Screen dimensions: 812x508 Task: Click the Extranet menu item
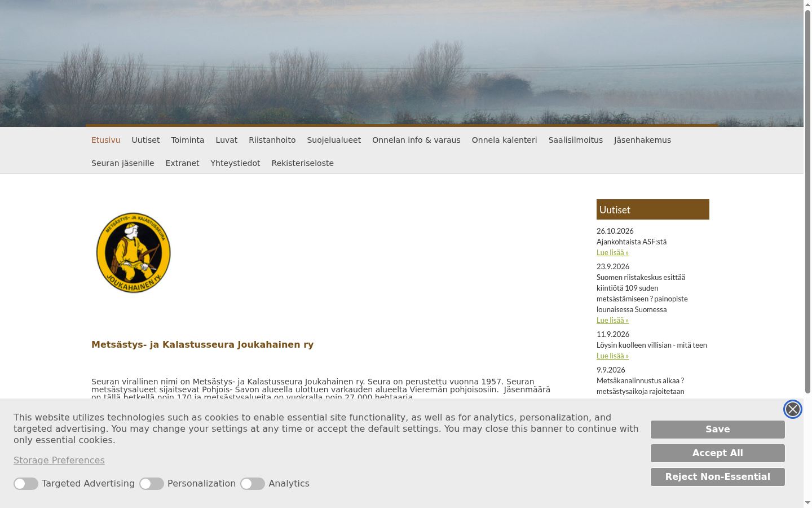182,163
